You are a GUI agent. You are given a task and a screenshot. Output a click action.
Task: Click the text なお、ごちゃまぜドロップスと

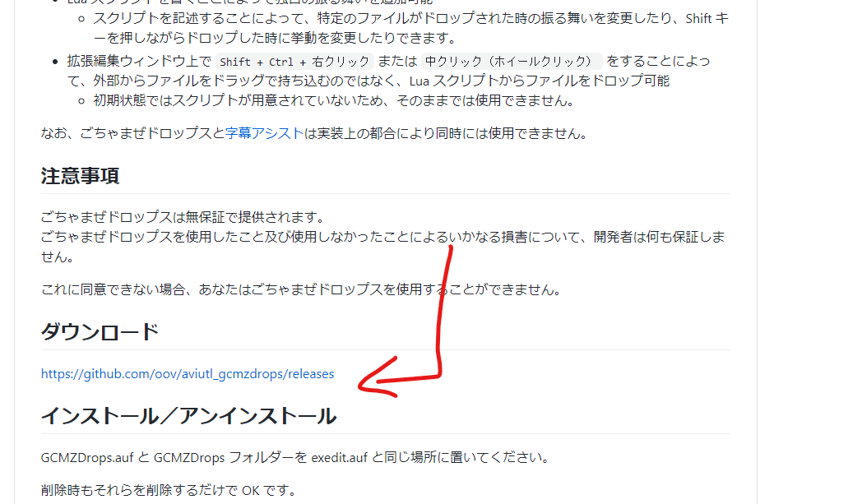pyautogui.click(x=133, y=133)
